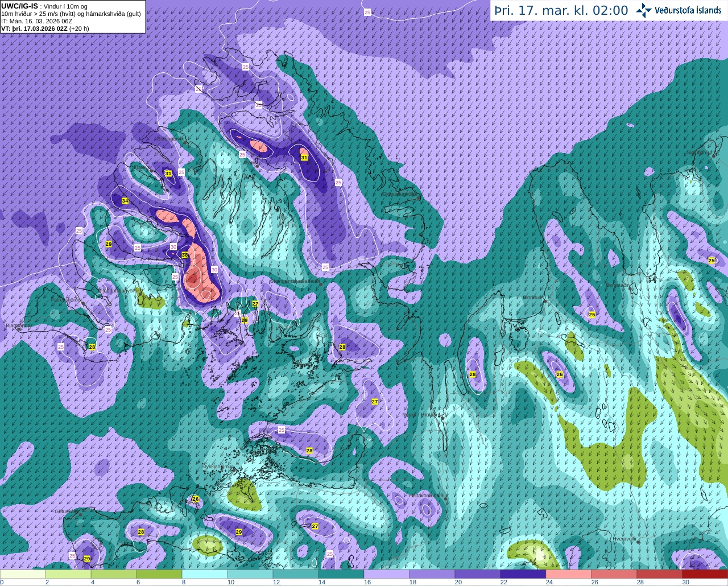Image resolution: width=728 pixels, height=586 pixels.
Task: Click the 'UWC/IG-IS : Vindur í 10m og' header line
Action: (x=44, y=6)
